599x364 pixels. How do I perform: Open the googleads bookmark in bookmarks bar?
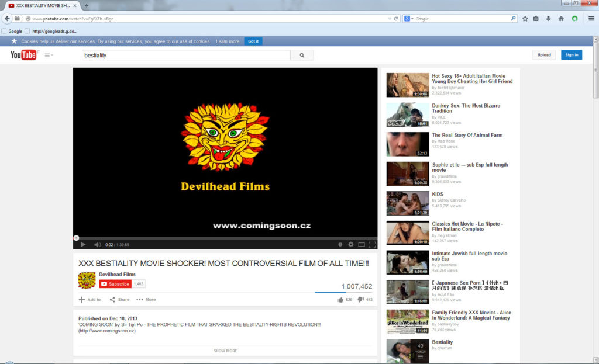[51, 32]
